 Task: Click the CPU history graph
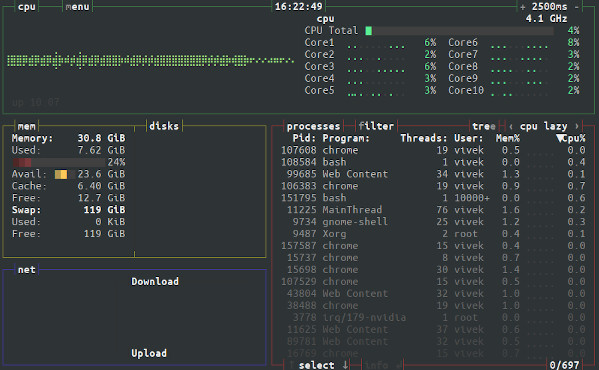click(x=151, y=60)
